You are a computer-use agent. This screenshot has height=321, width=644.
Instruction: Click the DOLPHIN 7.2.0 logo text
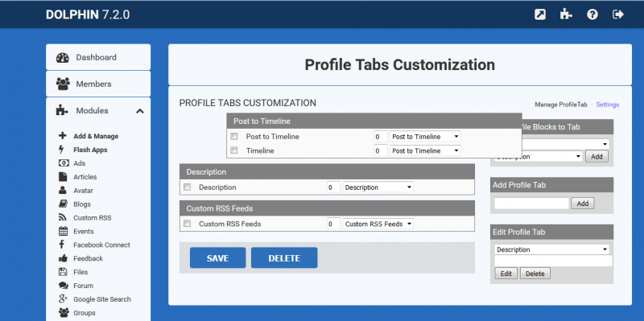pos(88,14)
